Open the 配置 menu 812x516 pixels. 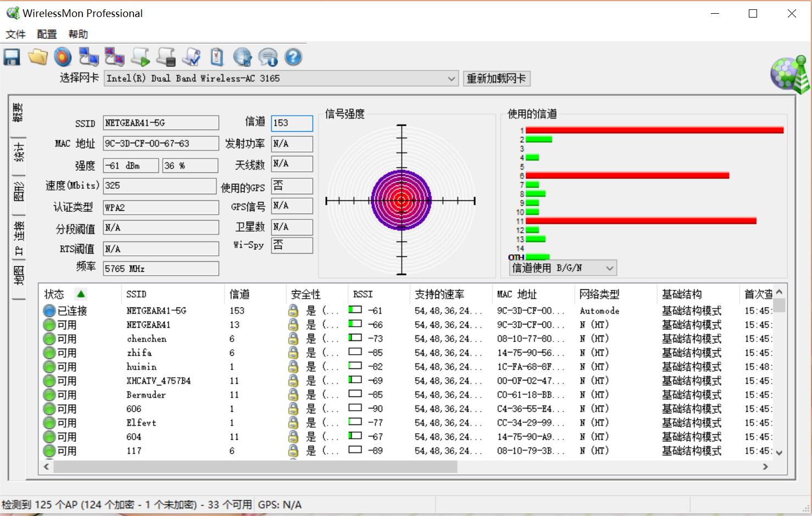pyautogui.click(x=46, y=34)
